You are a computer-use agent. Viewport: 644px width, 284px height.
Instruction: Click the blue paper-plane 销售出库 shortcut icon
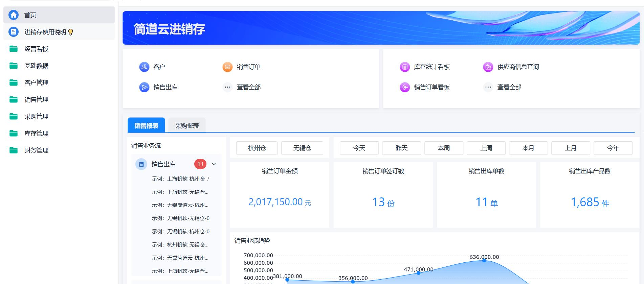point(144,87)
